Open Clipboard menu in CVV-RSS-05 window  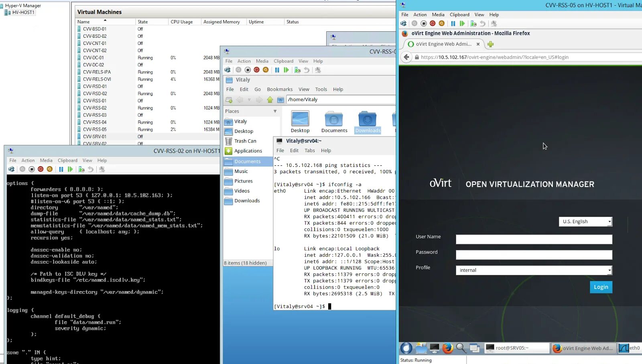(459, 14)
